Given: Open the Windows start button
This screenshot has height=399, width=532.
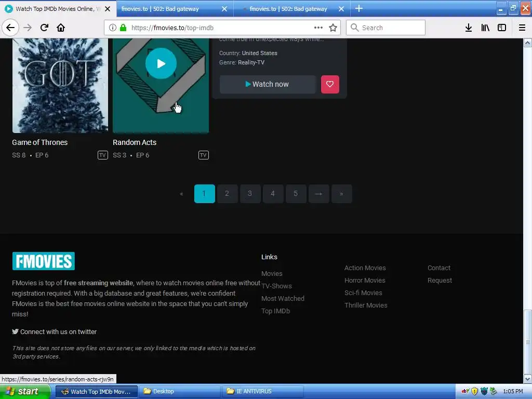Looking at the screenshot, I should (x=25, y=392).
